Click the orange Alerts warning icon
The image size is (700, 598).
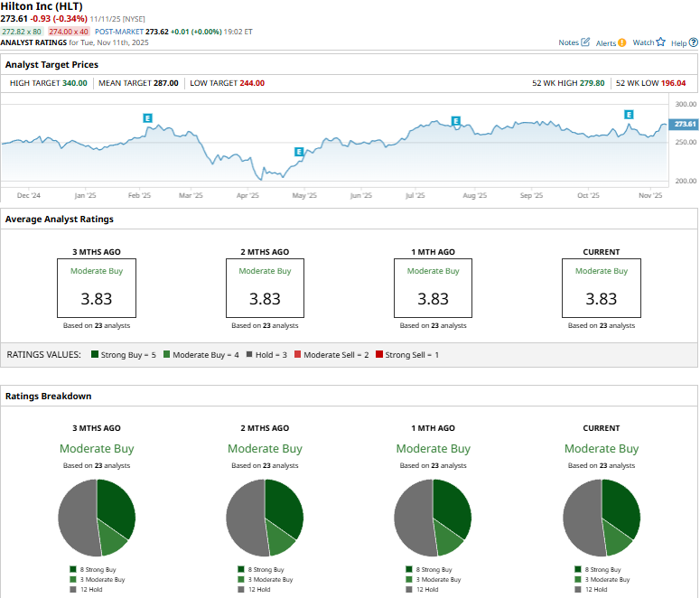(x=621, y=42)
